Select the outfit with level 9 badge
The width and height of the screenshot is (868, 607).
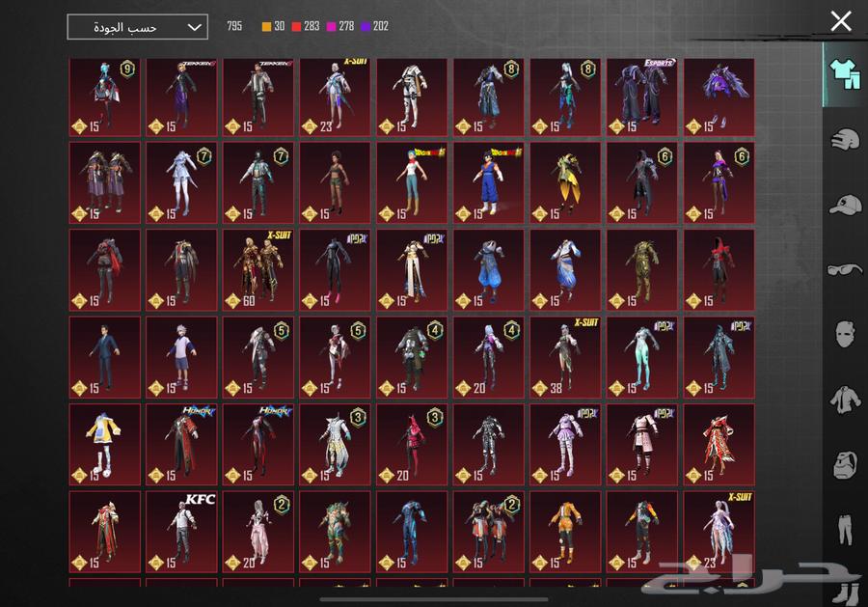(x=104, y=97)
